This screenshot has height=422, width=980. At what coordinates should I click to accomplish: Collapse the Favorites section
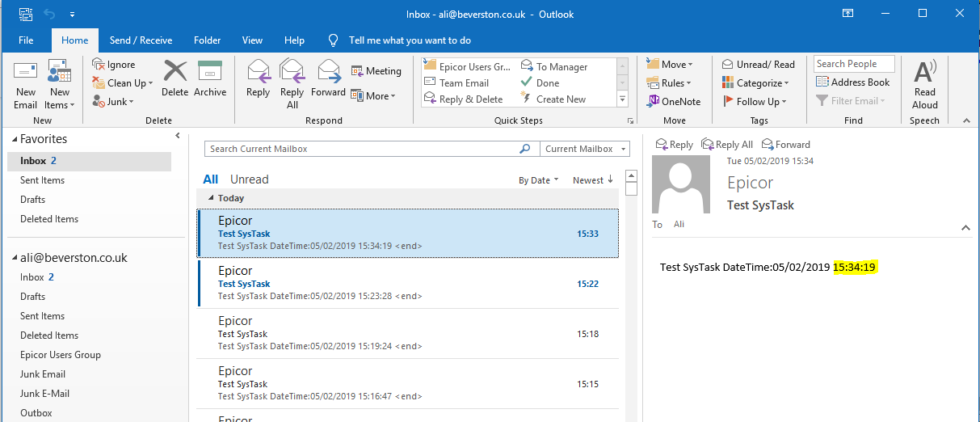tap(14, 140)
